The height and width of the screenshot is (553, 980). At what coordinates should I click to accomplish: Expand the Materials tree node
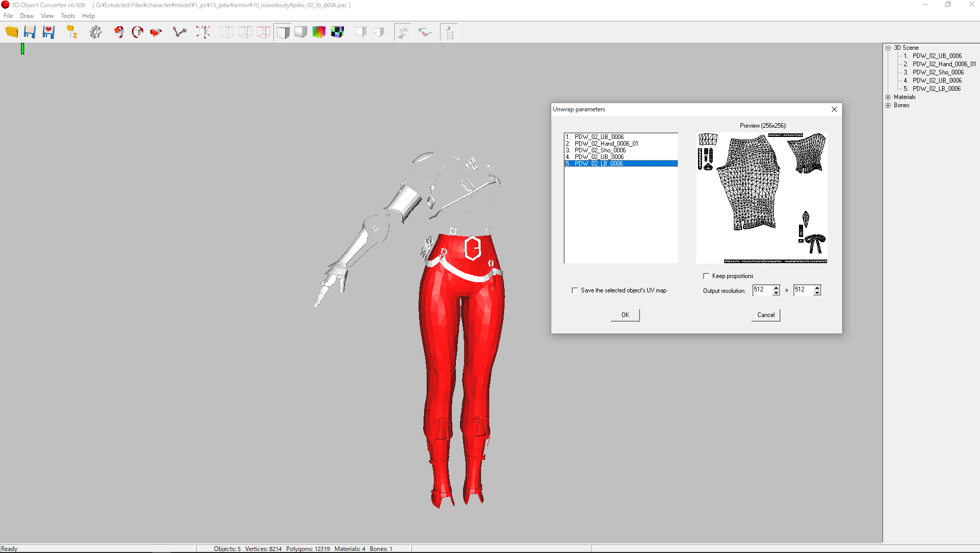(888, 97)
